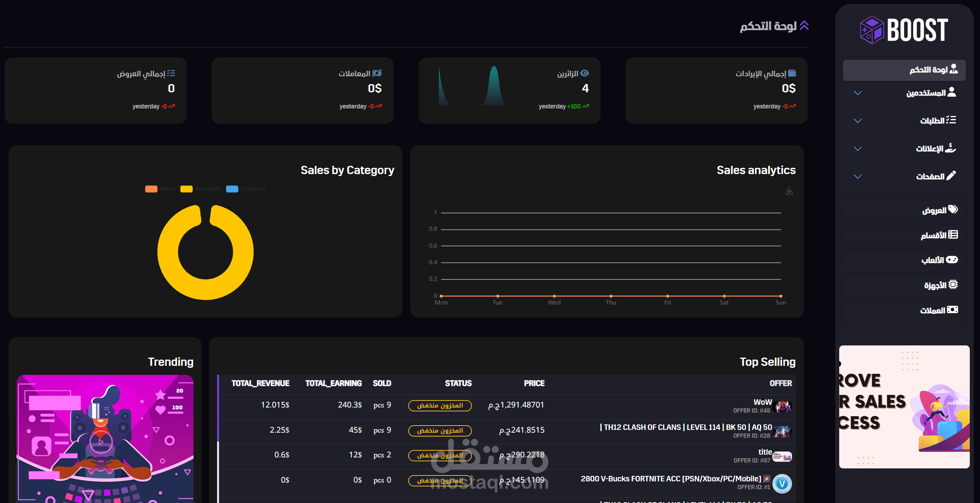This screenshot has height=503, width=980.
Task: Click the gamepad icon for الألعاب
Action: [x=952, y=260]
